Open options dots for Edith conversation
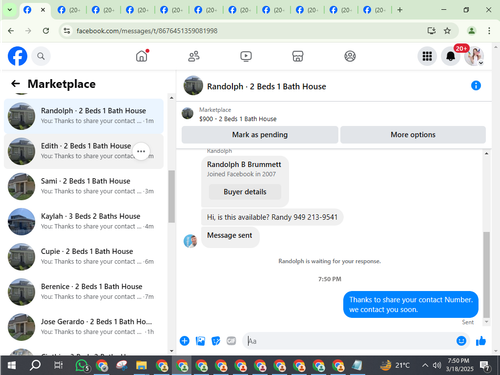 coord(141,151)
